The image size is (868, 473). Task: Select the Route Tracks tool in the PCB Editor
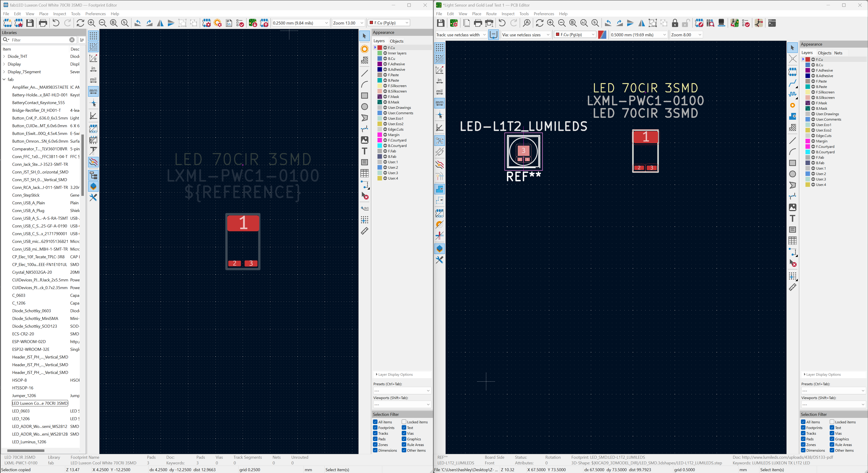pos(793,83)
